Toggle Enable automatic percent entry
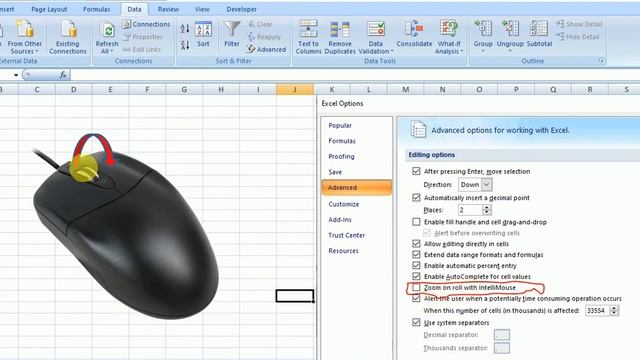This screenshot has width=640, height=360. tap(416, 265)
